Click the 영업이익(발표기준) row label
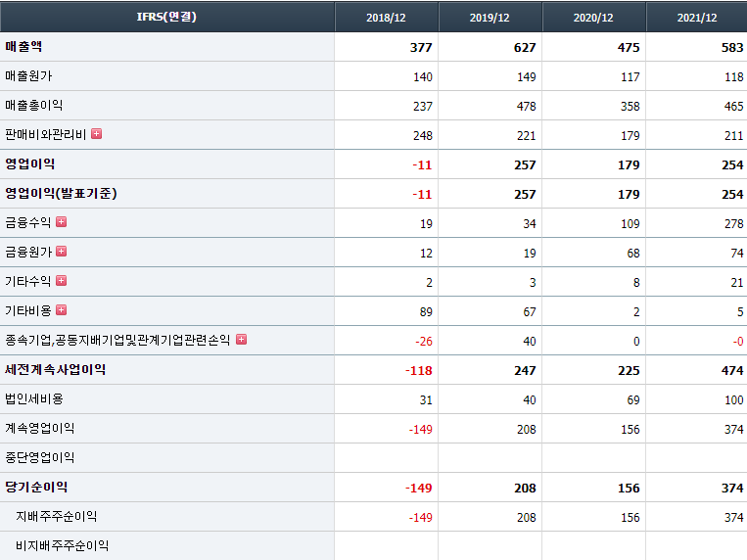The width and height of the screenshot is (747, 560). pyautogui.click(x=61, y=193)
